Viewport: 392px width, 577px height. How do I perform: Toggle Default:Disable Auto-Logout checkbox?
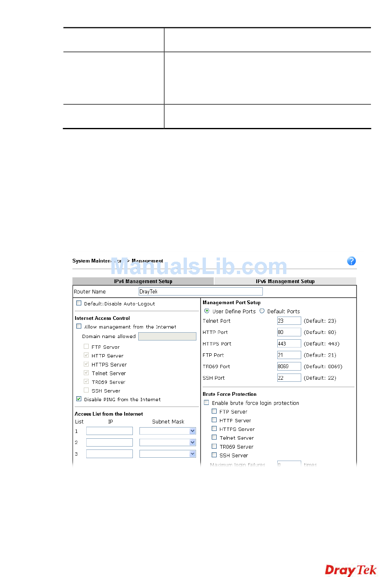[79, 303]
